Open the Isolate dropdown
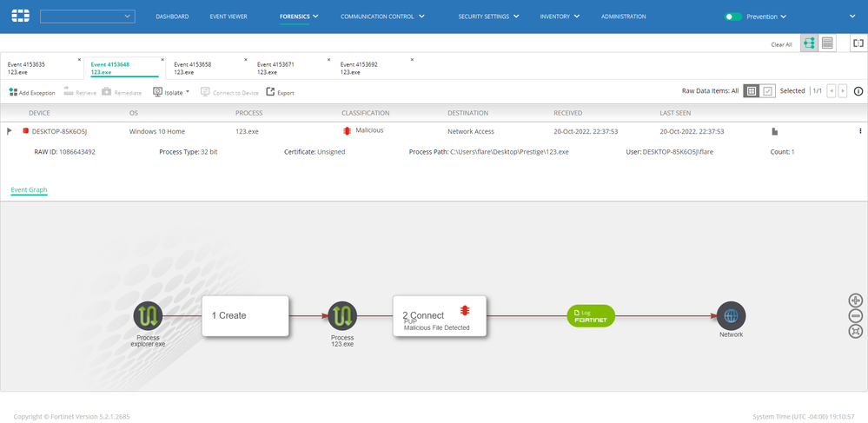 coord(171,92)
